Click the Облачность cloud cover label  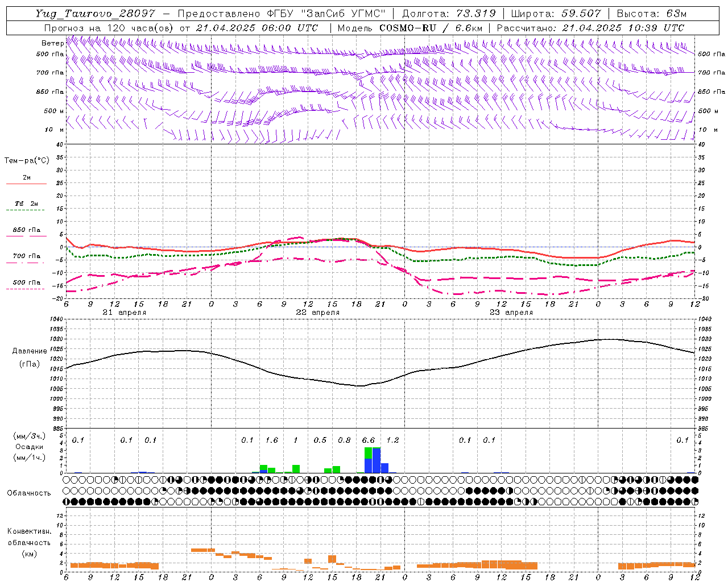point(29,493)
